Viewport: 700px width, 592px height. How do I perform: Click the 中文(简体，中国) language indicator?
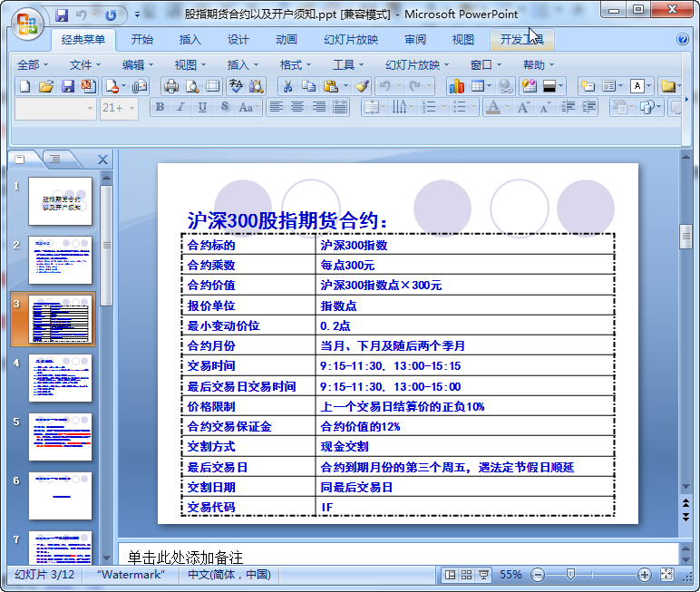pyautogui.click(x=228, y=575)
